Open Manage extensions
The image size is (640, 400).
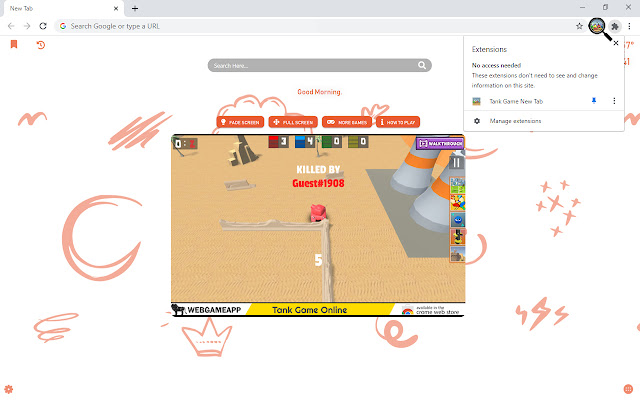pos(515,121)
